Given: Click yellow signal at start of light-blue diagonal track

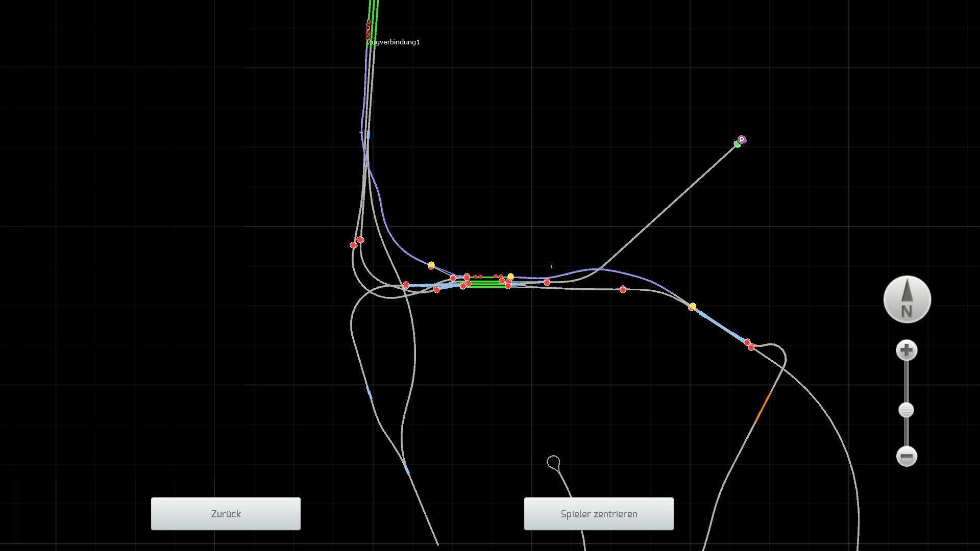Looking at the screenshot, I should pos(693,306).
